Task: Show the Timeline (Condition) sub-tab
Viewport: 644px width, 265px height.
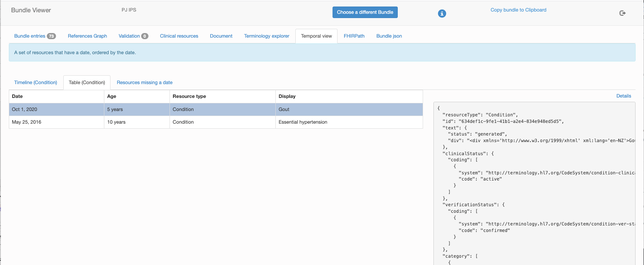Action: tap(36, 83)
